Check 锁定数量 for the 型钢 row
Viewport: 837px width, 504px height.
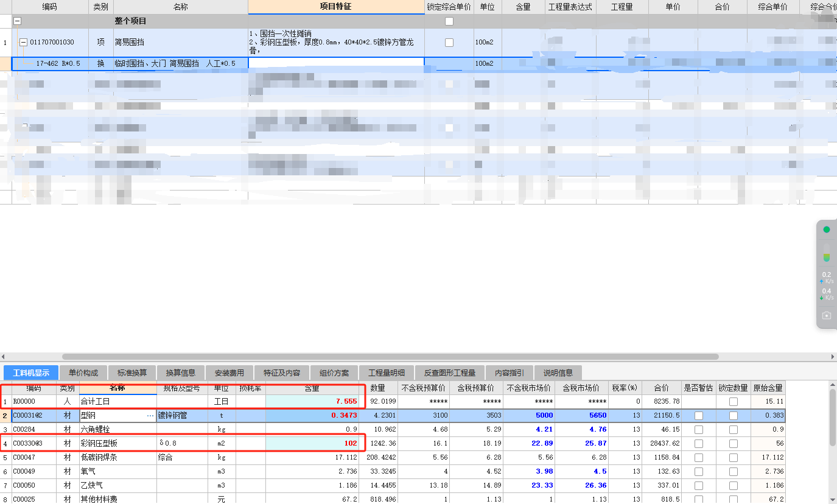(x=733, y=416)
